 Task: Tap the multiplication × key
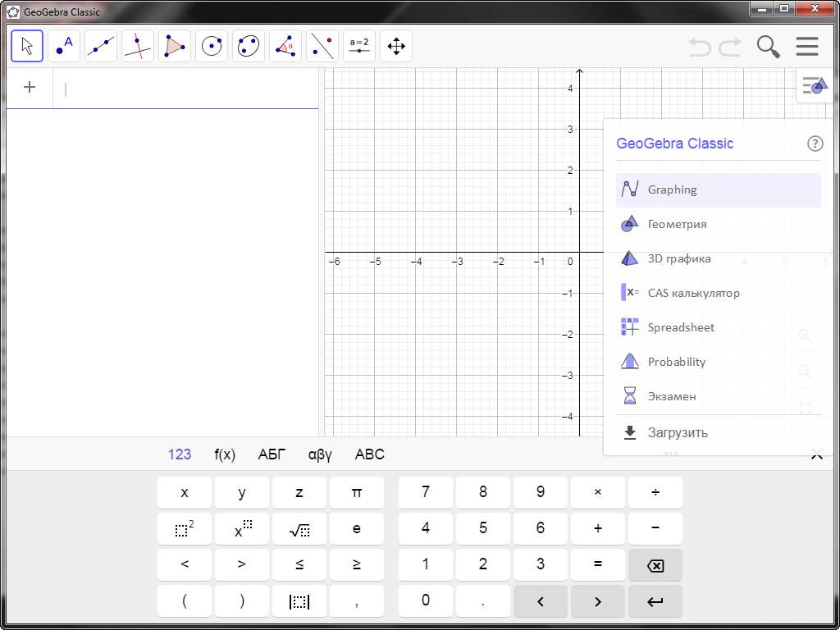click(598, 492)
